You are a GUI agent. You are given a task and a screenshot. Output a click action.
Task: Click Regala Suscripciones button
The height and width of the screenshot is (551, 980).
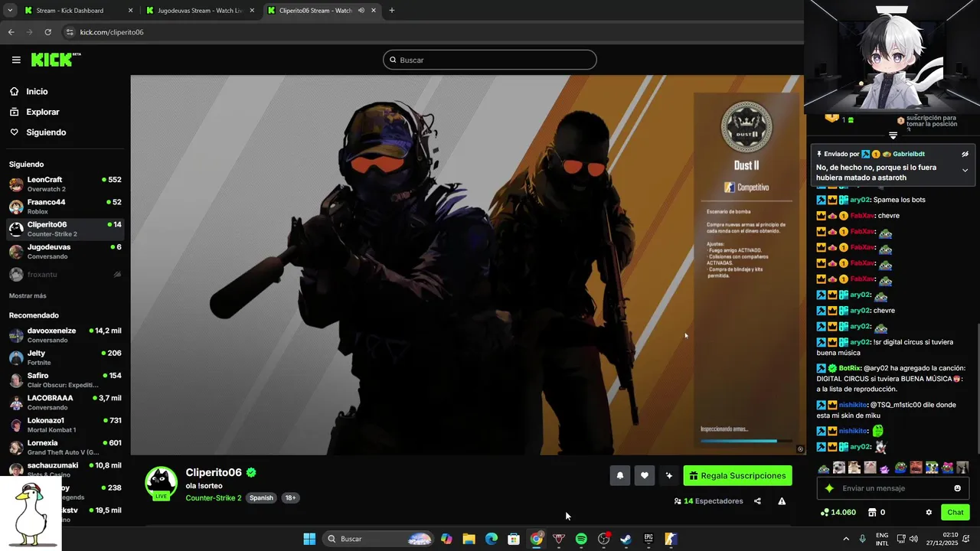coord(737,475)
